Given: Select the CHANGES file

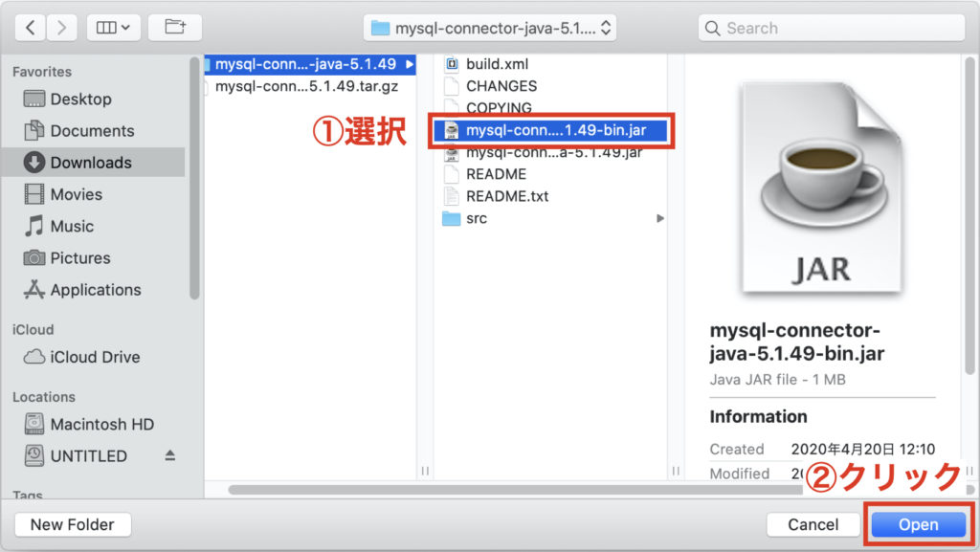Looking at the screenshot, I should 550,85.
